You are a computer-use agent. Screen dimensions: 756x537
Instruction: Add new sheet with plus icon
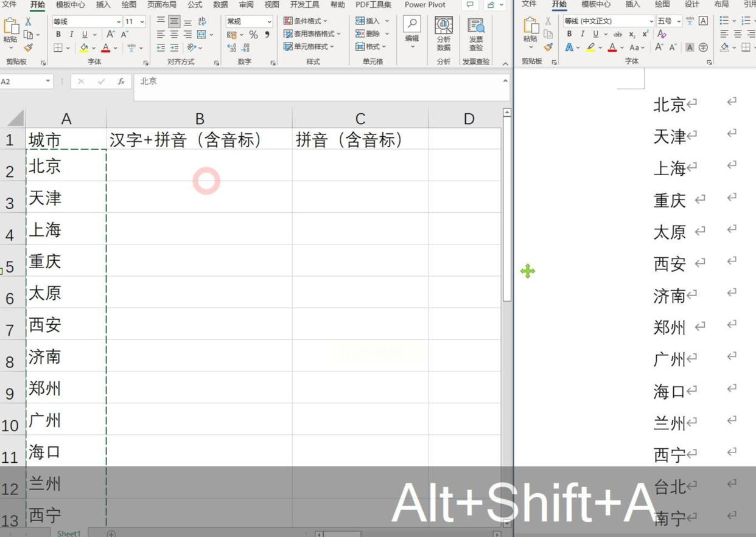click(x=111, y=533)
